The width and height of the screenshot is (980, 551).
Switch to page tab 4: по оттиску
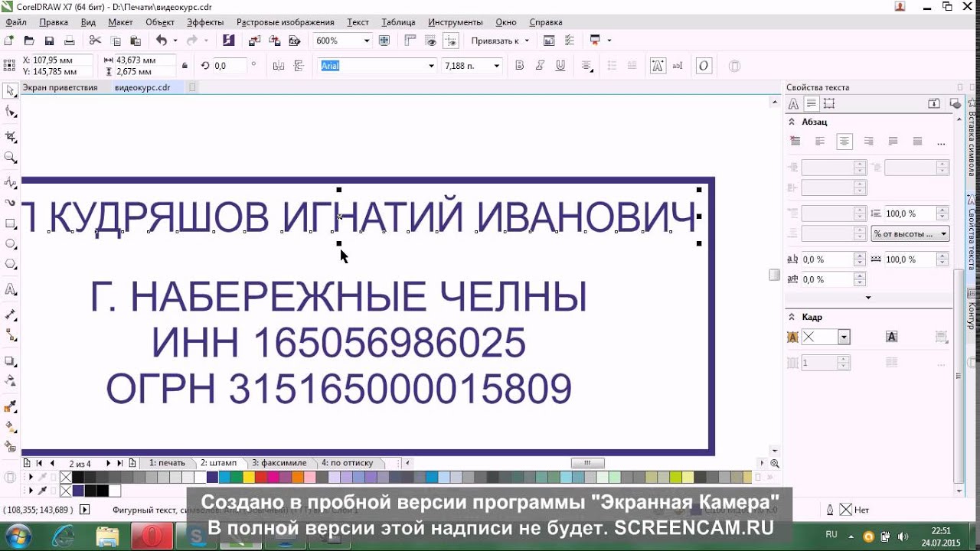pos(347,463)
